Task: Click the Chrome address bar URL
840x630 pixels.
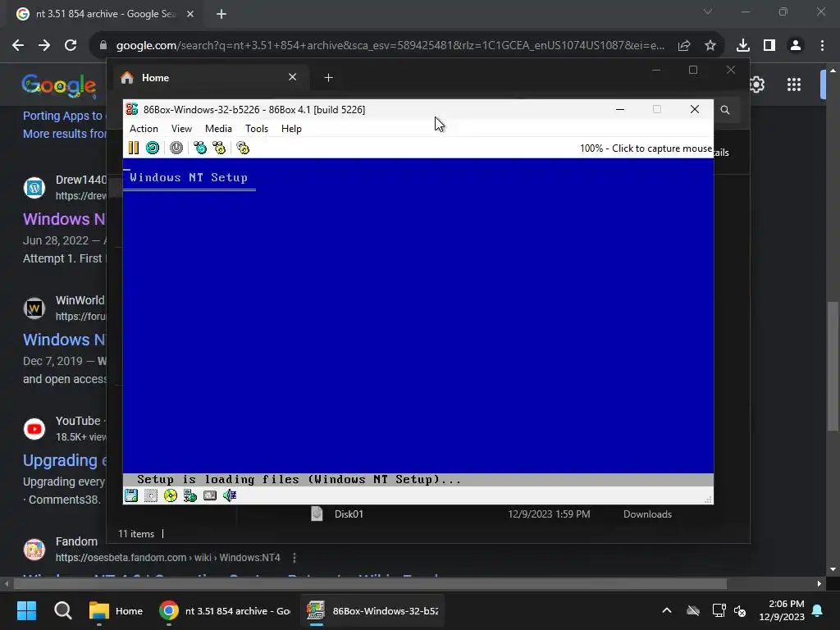Action: pos(390,46)
